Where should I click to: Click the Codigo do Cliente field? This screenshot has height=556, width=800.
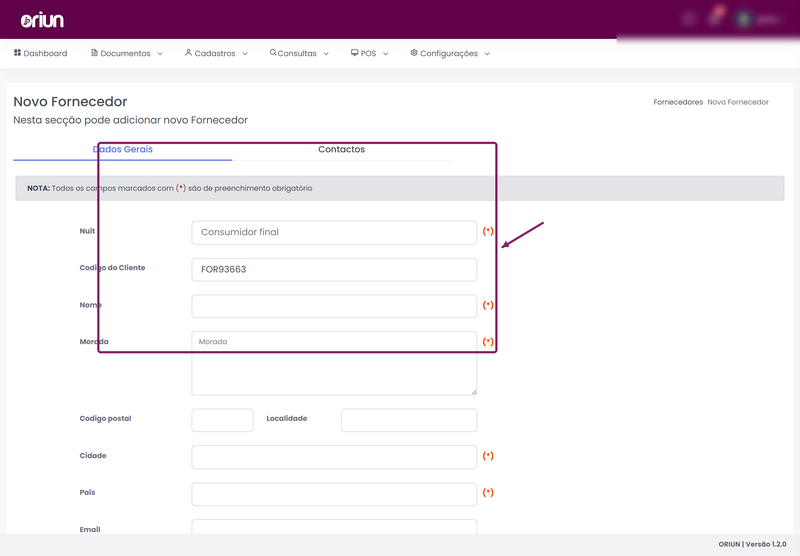[334, 269]
